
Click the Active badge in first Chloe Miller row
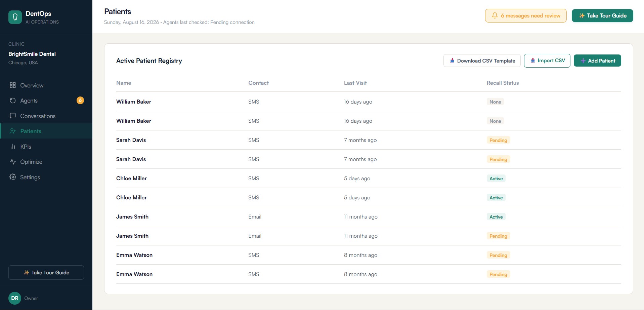pos(496,179)
